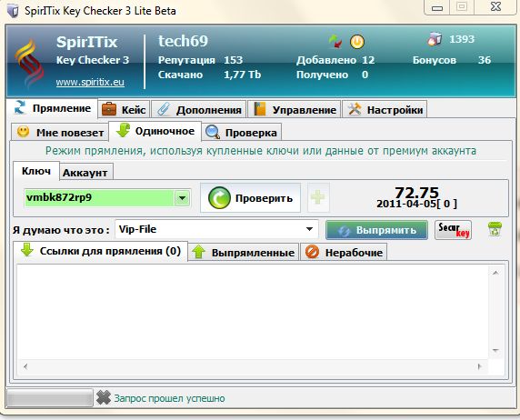
Task: Click the green plus add key icon
Action: click(x=317, y=197)
